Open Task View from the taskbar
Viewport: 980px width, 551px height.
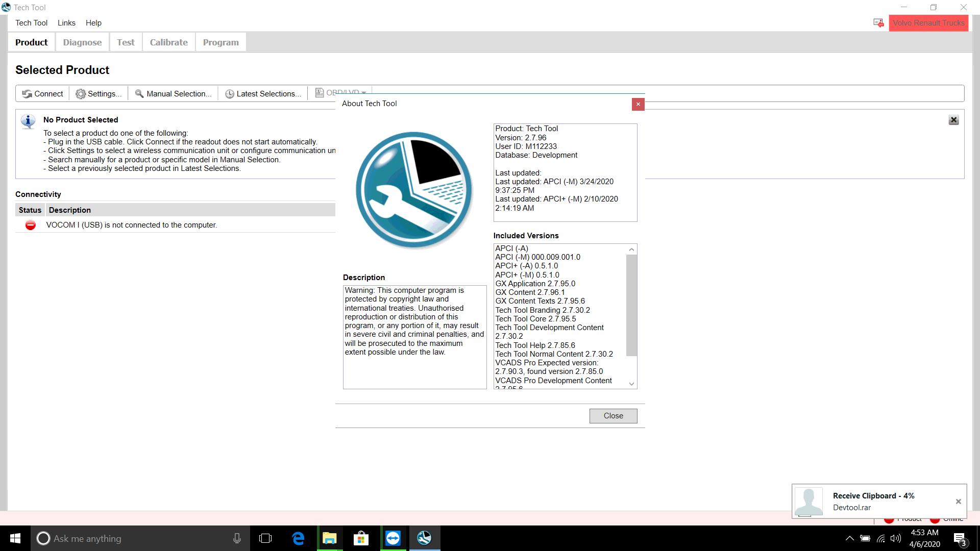click(x=265, y=538)
